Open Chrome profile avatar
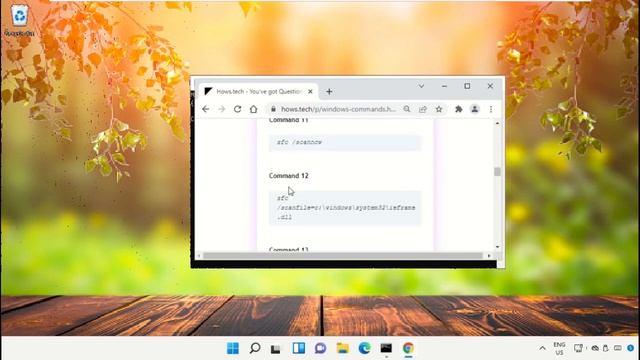640x360 pixels. (x=475, y=109)
